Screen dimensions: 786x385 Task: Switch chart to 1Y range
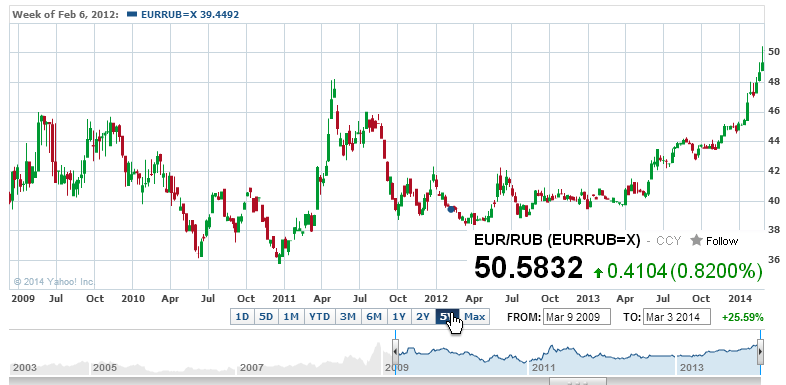point(399,317)
